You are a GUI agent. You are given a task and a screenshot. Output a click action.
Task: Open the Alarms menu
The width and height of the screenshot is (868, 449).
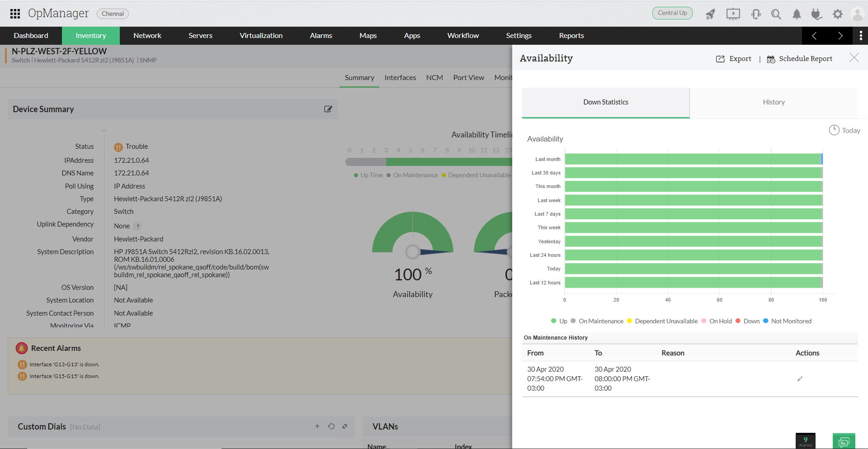(321, 35)
